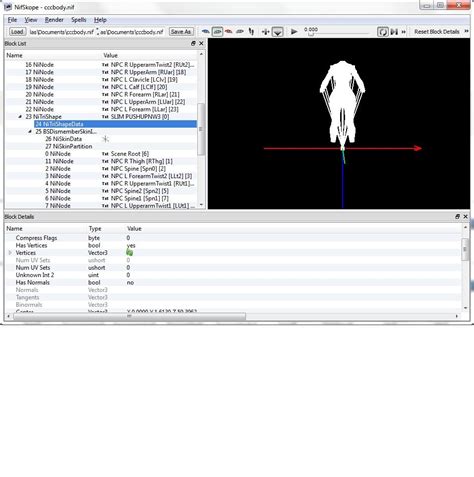
Task: Click the text icon beside NPC R Thigh
Action: click(105, 161)
